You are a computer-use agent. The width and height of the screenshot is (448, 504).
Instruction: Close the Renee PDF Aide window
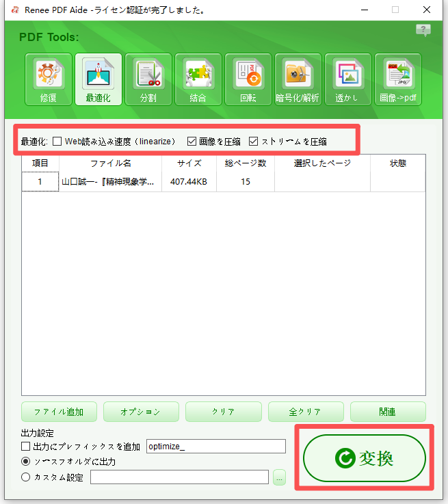point(427,10)
